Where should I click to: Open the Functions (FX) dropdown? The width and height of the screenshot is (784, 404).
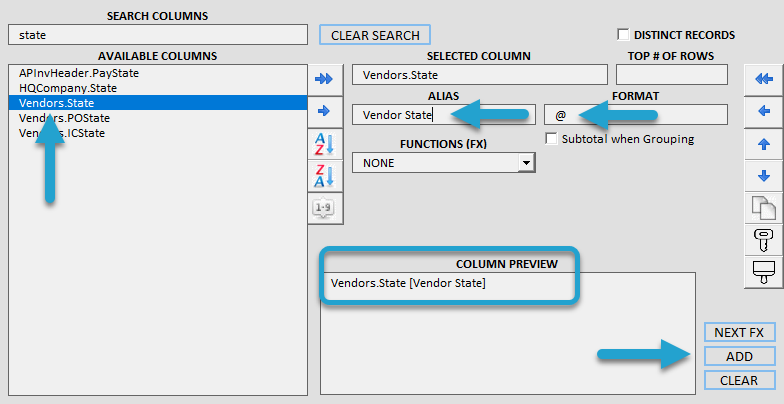526,163
